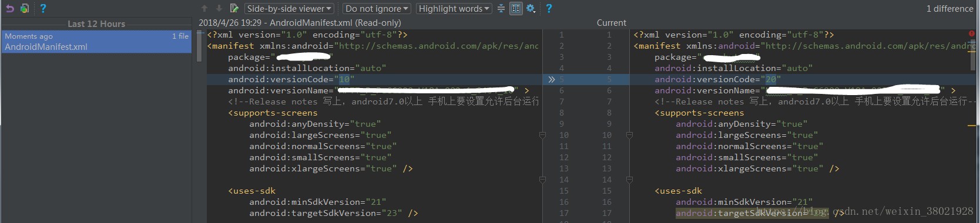
Task: Click the 'Current' pane title
Action: click(611, 23)
